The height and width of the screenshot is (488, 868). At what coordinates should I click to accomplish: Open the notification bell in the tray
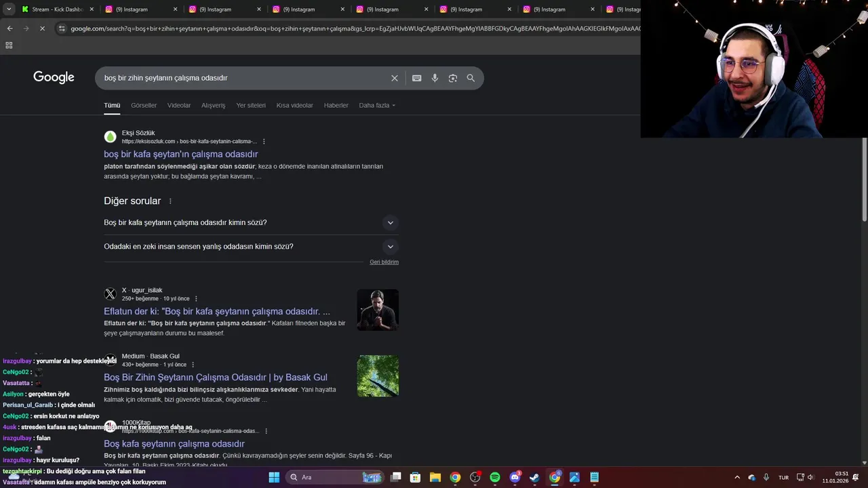tap(855, 477)
